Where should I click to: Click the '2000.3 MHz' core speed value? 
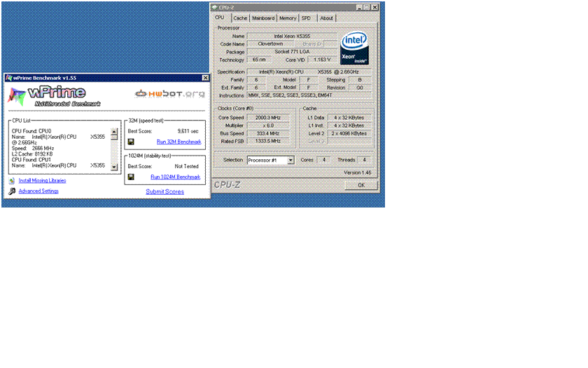pos(268,118)
